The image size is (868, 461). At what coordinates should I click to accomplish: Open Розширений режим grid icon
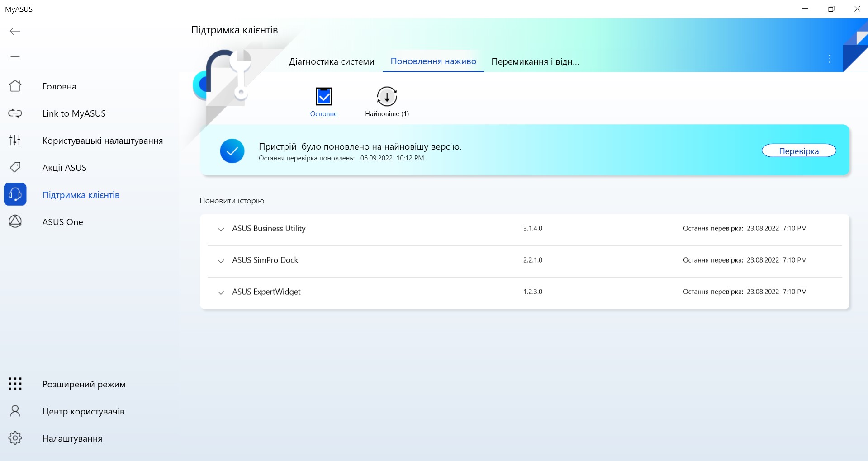point(15,384)
